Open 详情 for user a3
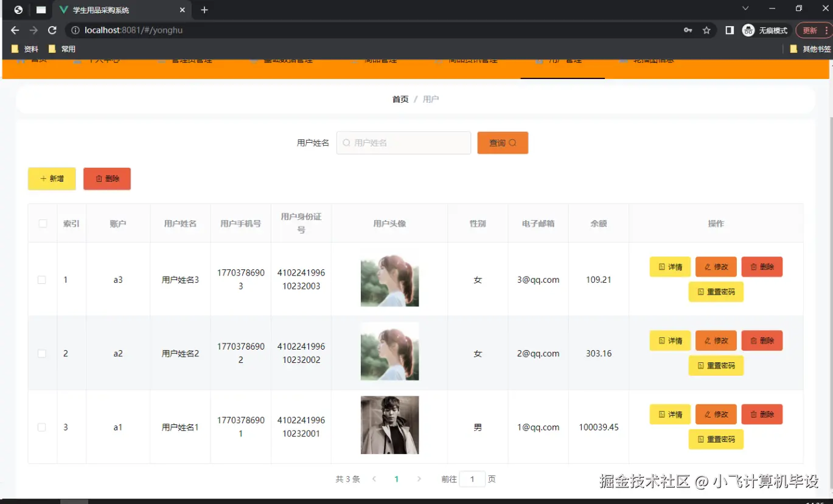Image resolution: width=833 pixels, height=504 pixels. pyautogui.click(x=670, y=267)
